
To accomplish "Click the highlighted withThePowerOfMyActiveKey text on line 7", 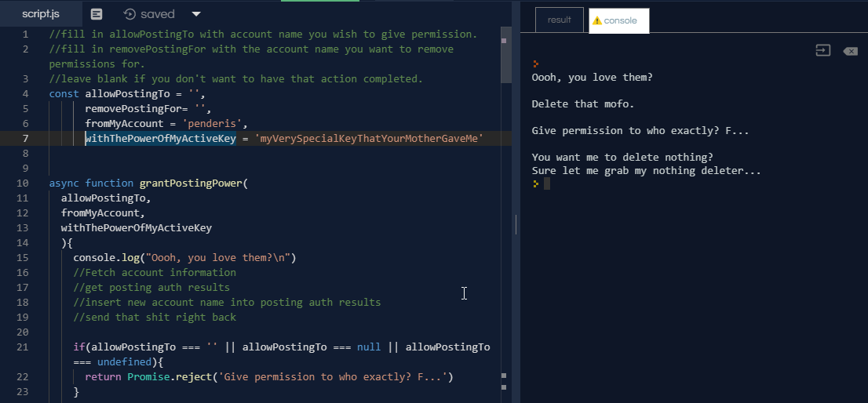I will [160, 139].
